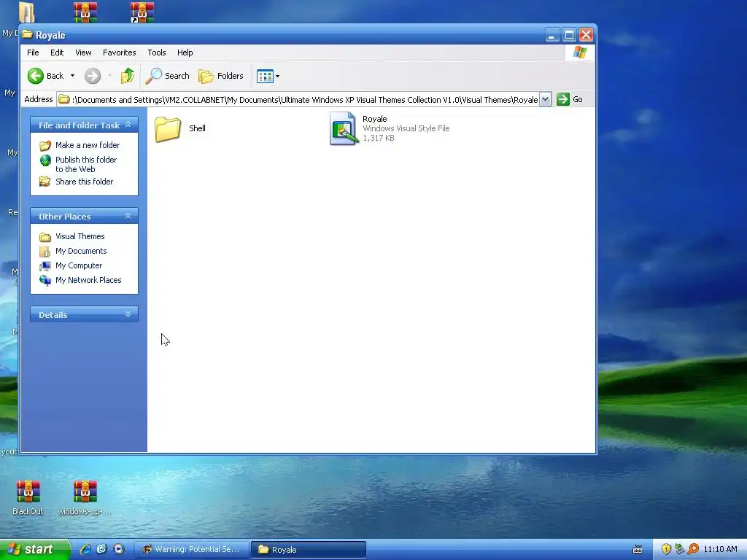Image resolution: width=747 pixels, height=560 pixels.
Task: Select the WinRAR shortcut icon on desktop top row
Action: tap(142, 12)
